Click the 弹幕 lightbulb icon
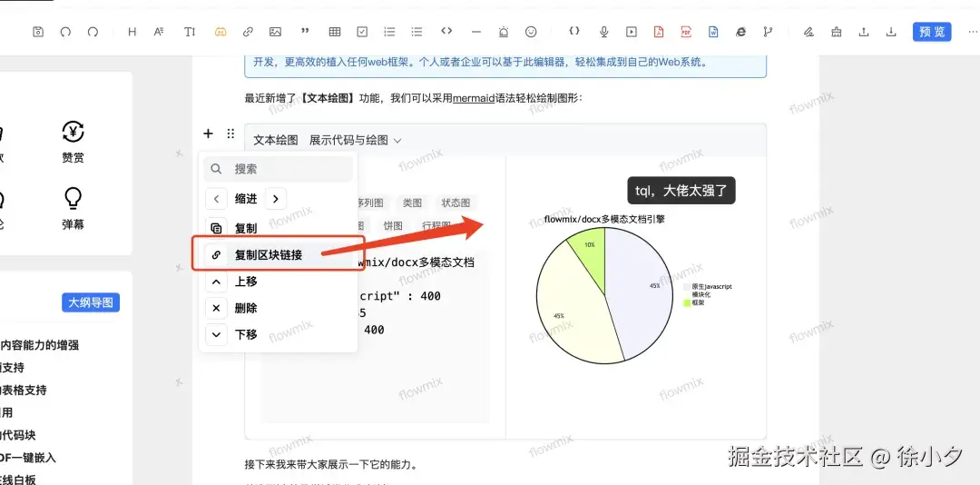Image resolution: width=980 pixels, height=485 pixels. tap(73, 200)
